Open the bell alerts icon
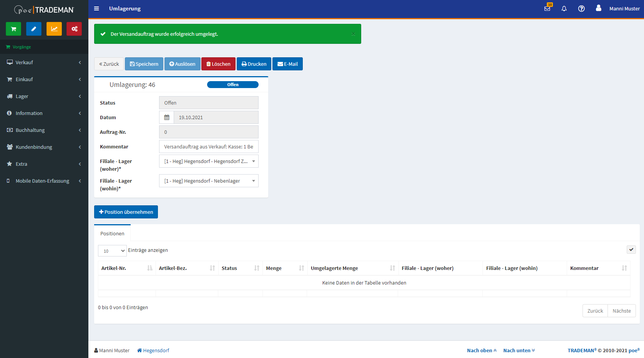 point(564,8)
